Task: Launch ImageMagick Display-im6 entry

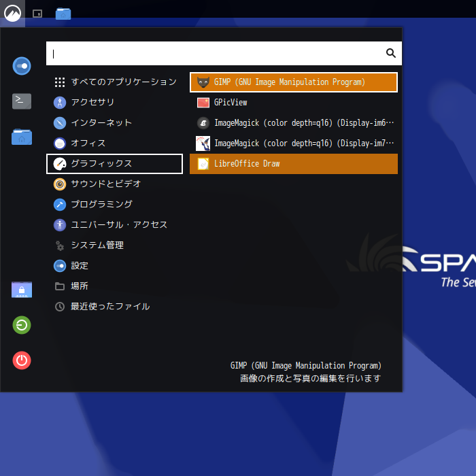Action: 294,123
